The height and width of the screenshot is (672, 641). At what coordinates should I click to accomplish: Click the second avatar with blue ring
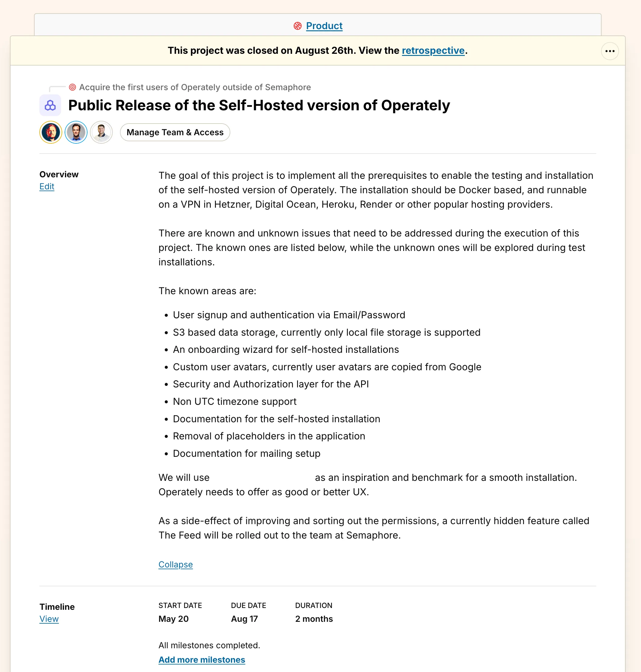[76, 132]
